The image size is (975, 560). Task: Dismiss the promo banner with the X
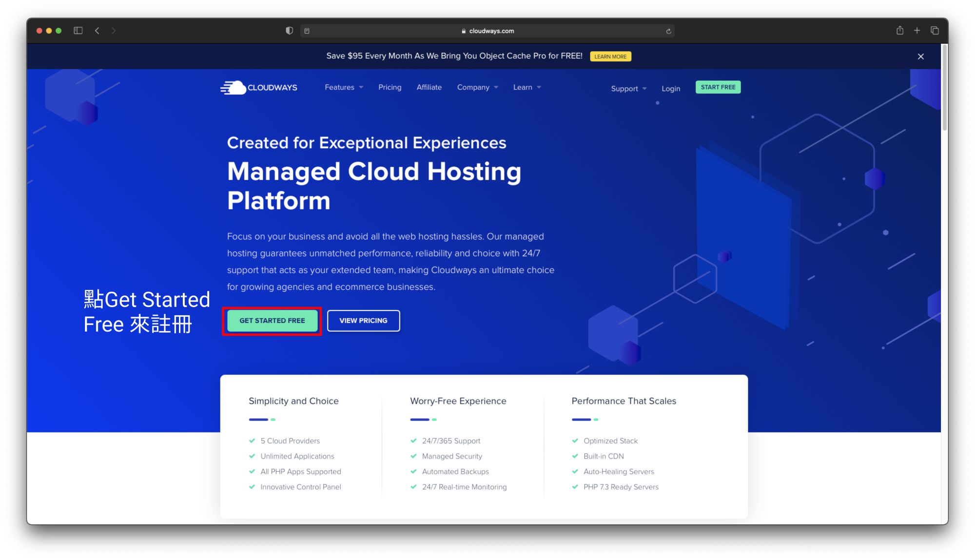pyautogui.click(x=921, y=57)
